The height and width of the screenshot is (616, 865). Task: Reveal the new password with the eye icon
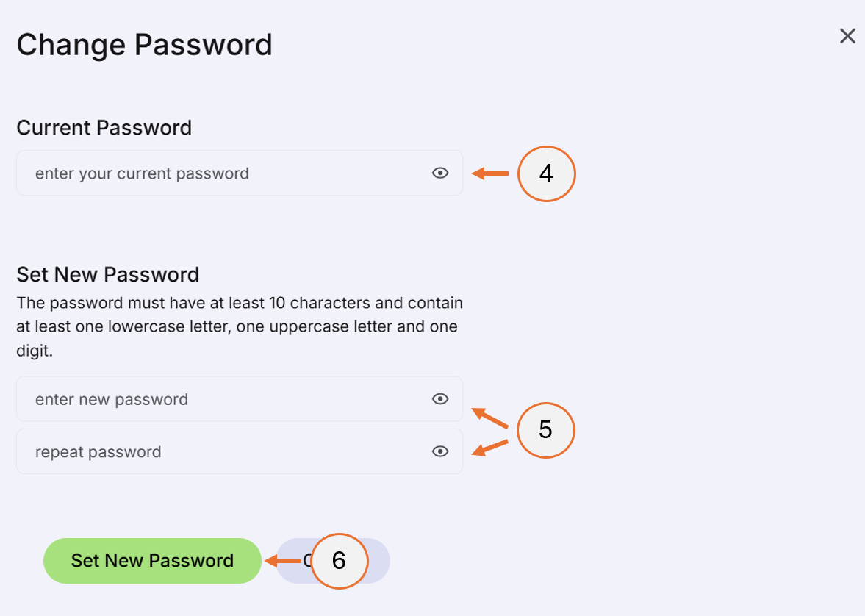(439, 398)
